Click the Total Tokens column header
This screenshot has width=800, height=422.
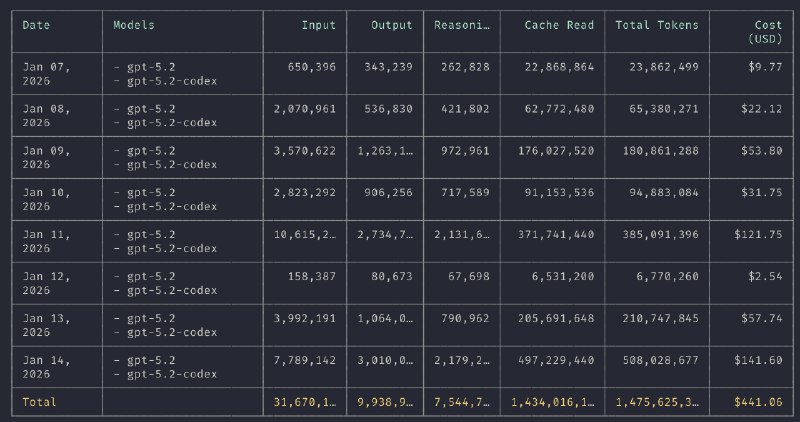(x=658, y=24)
